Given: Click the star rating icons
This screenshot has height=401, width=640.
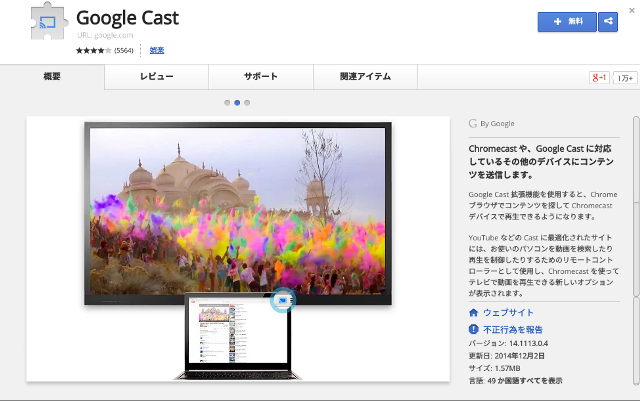Looking at the screenshot, I should (94, 49).
